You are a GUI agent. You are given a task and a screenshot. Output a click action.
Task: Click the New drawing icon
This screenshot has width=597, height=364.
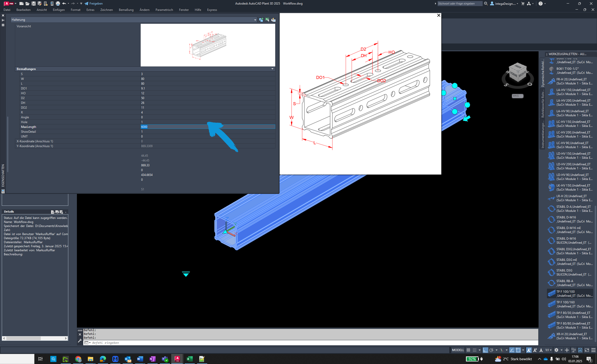tap(22, 4)
